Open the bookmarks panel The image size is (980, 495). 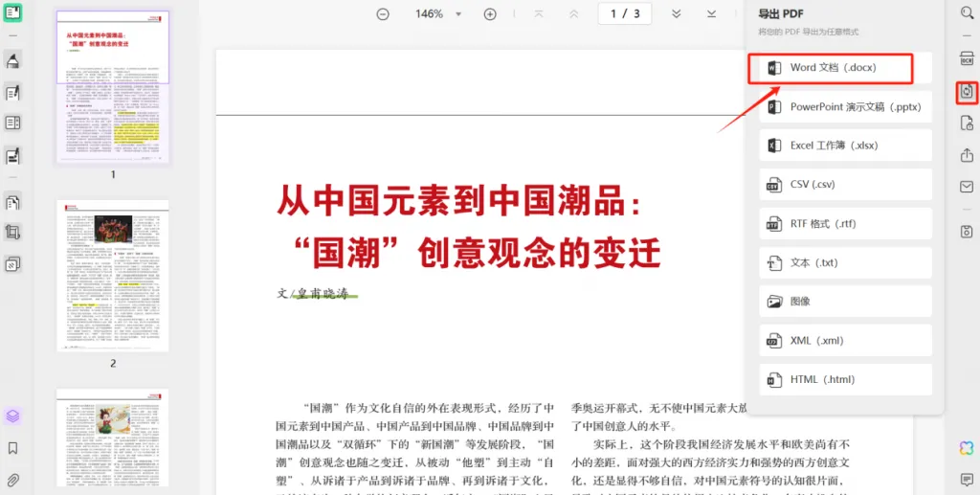coord(12,448)
